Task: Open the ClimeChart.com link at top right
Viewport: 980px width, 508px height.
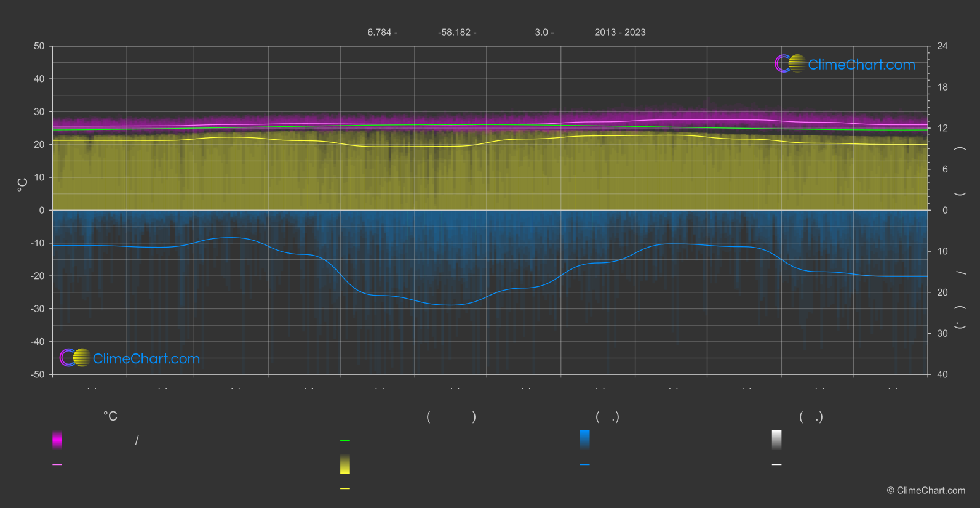Action: point(861,65)
